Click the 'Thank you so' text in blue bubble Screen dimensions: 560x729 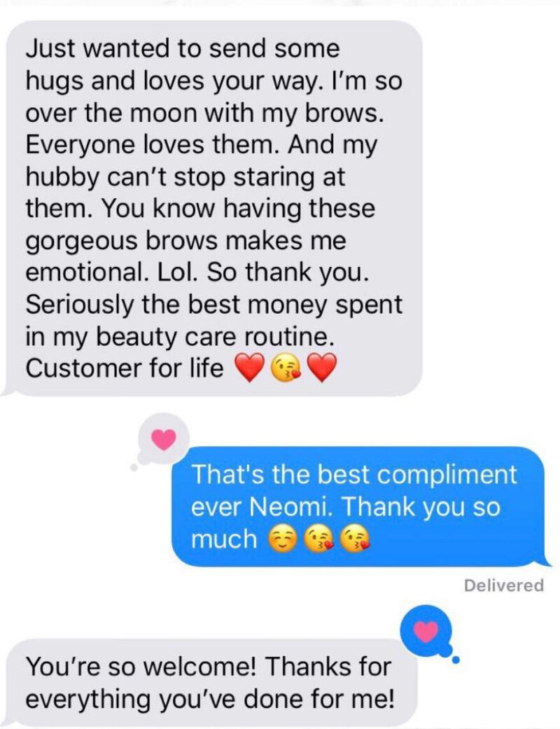[x=421, y=507]
